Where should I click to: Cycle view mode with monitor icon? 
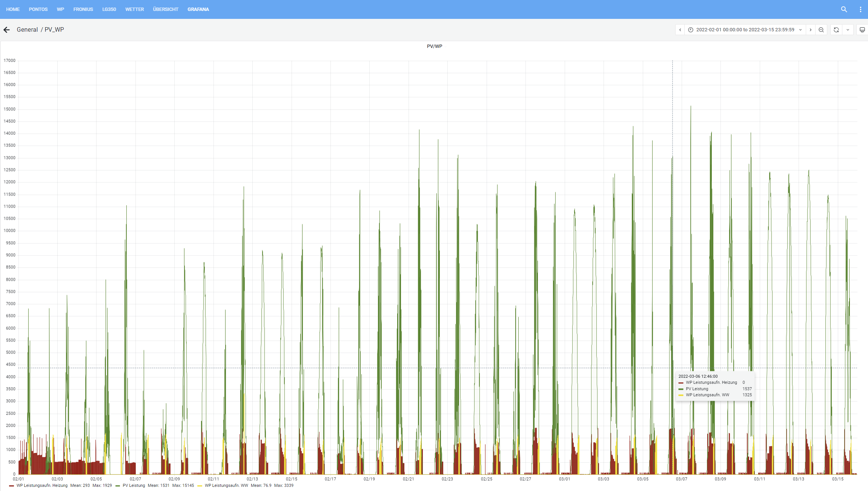[862, 30]
